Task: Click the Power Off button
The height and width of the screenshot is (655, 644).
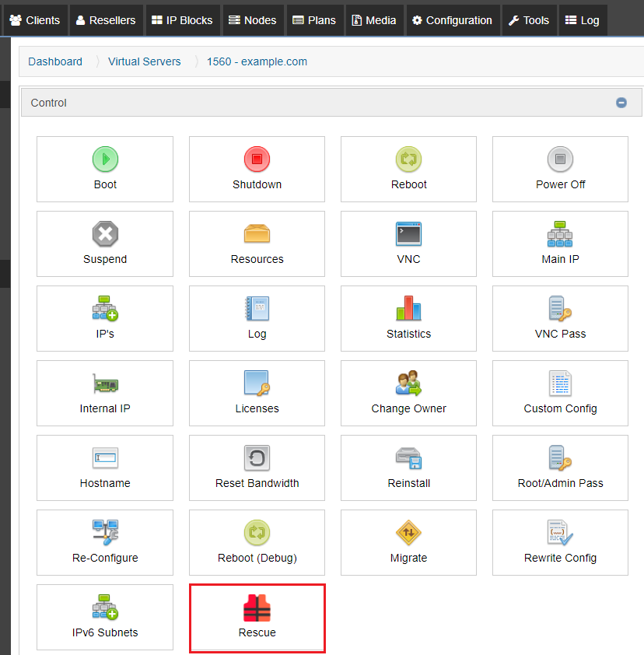Action: click(x=560, y=170)
